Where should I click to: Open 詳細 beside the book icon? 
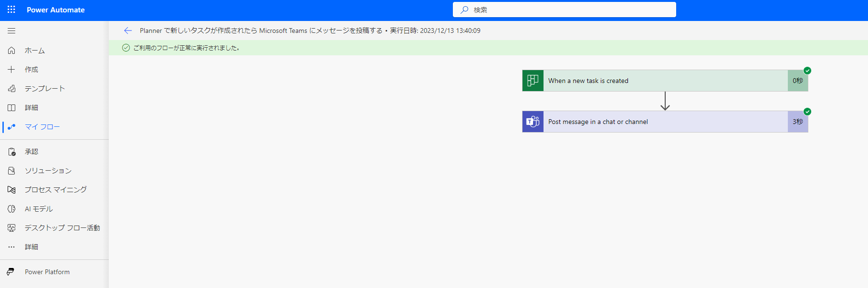click(x=31, y=108)
